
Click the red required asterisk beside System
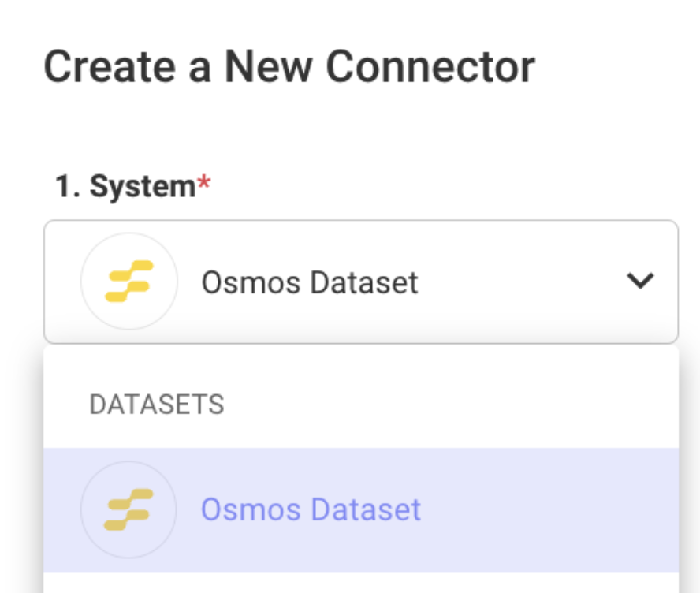(204, 185)
